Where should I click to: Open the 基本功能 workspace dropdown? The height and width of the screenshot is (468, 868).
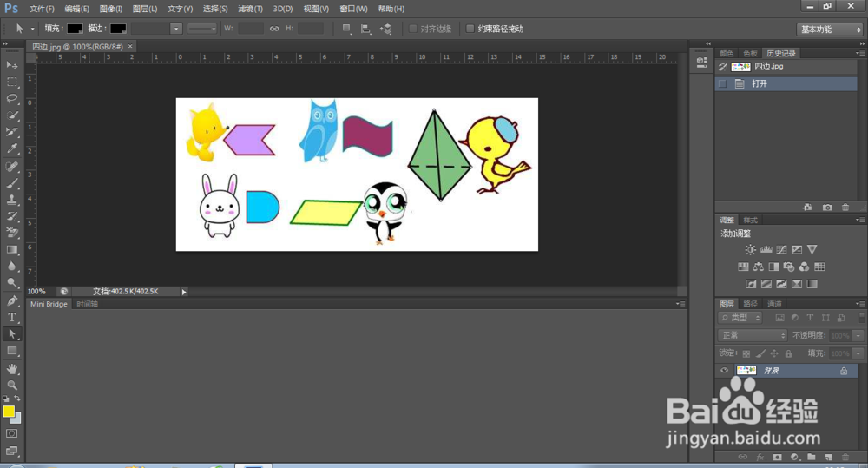pyautogui.click(x=830, y=30)
